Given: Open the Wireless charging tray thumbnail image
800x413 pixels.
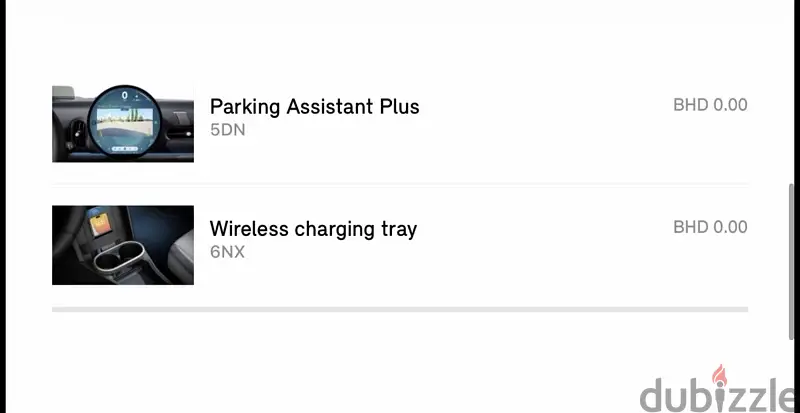Looking at the screenshot, I should (x=123, y=245).
